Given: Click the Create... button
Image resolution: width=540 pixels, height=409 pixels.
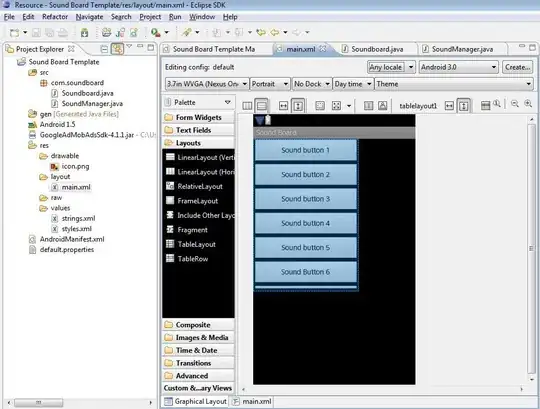Looking at the screenshot, I should tap(518, 67).
